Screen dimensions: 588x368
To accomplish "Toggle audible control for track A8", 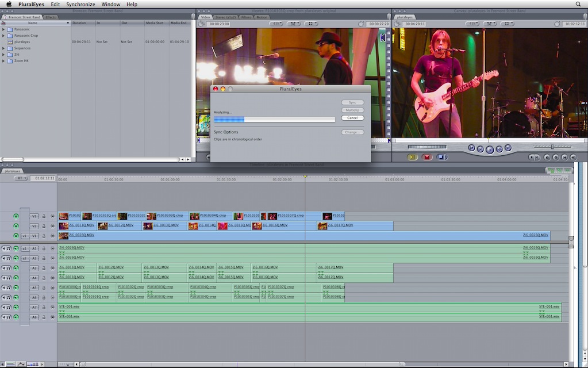I will (x=16, y=317).
